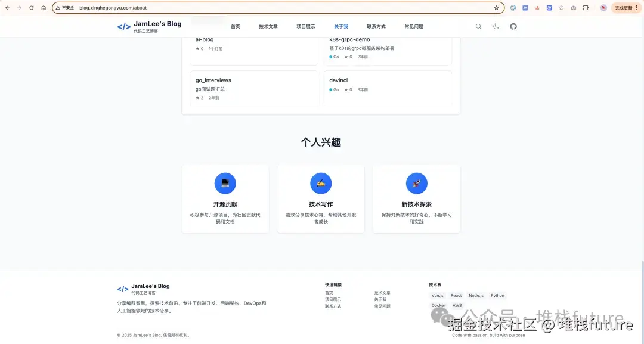This screenshot has height=344, width=644.
Task: Open the go_interviews project card
Action: tap(253, 88)
